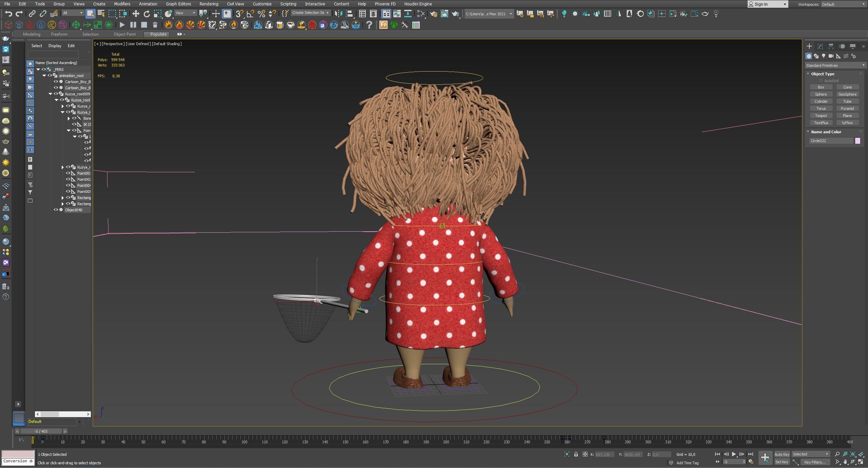
Task: Click the Circle022 object name field
Action: (831, 141)
